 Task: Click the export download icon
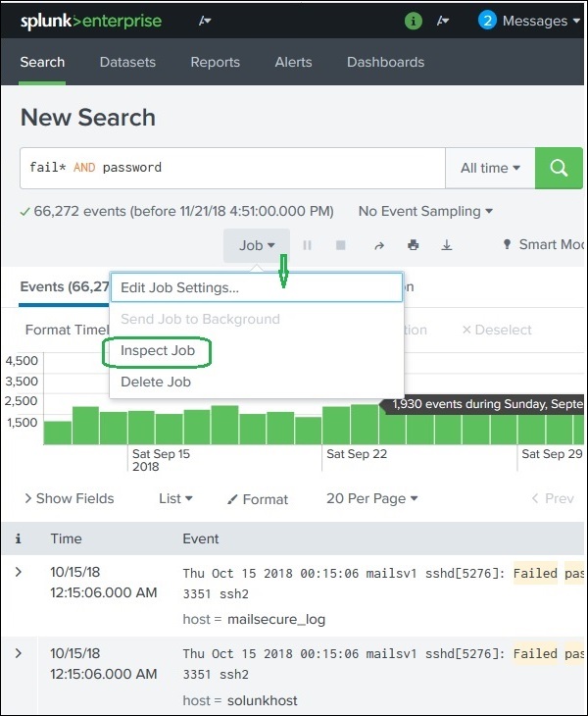pyautogui.click(x=447, y=245)
